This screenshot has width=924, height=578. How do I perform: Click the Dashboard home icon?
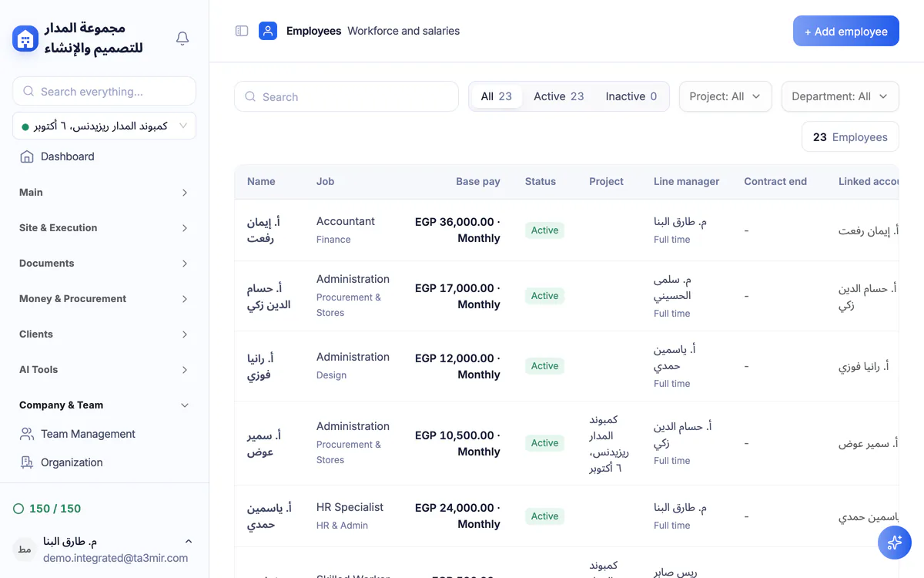[x=27, y=156]
